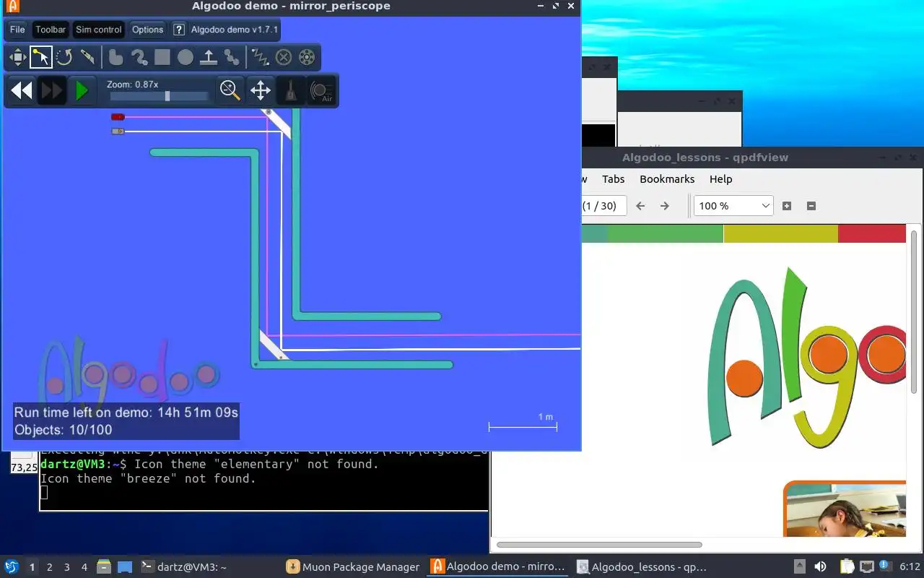Activate the pan view tool
The width and height of the screenshot is (924, 578).
[261, 90]
